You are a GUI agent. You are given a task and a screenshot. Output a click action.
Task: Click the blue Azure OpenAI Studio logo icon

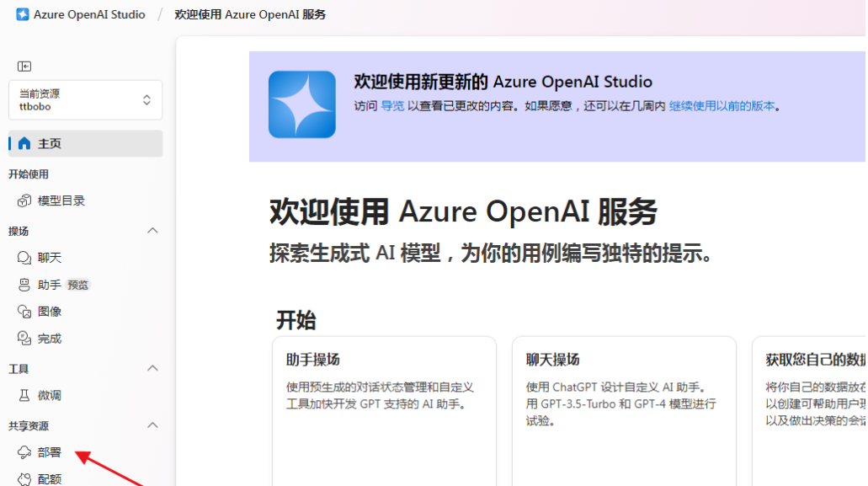coord(20,13)
